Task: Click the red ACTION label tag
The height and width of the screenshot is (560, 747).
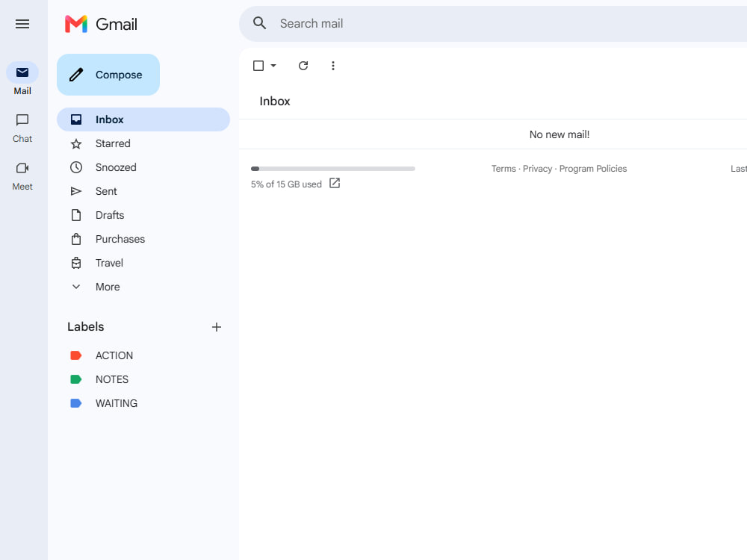Action: [76, 355]
